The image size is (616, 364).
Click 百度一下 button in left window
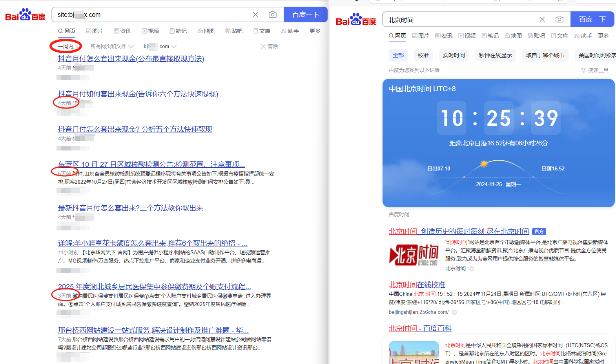(x=305, y=14)
